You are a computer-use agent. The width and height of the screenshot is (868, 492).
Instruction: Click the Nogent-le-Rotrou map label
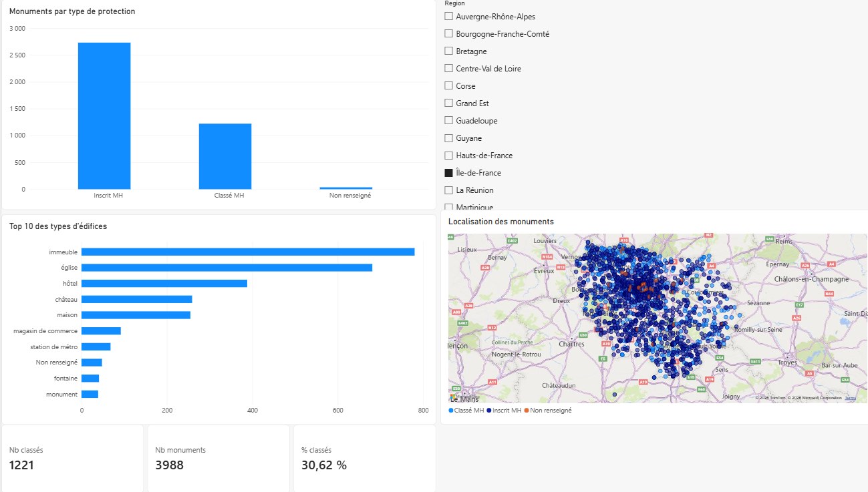point(516,354)
